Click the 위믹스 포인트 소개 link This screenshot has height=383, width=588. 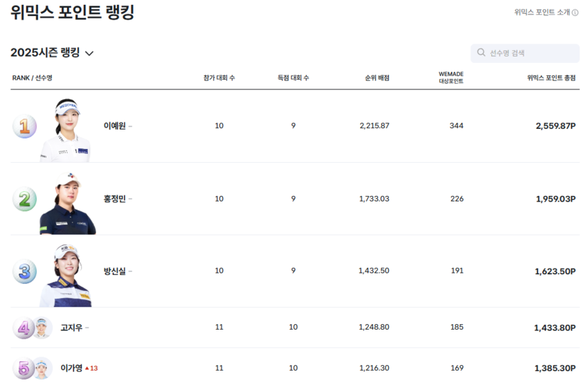(x=542, y=12)
